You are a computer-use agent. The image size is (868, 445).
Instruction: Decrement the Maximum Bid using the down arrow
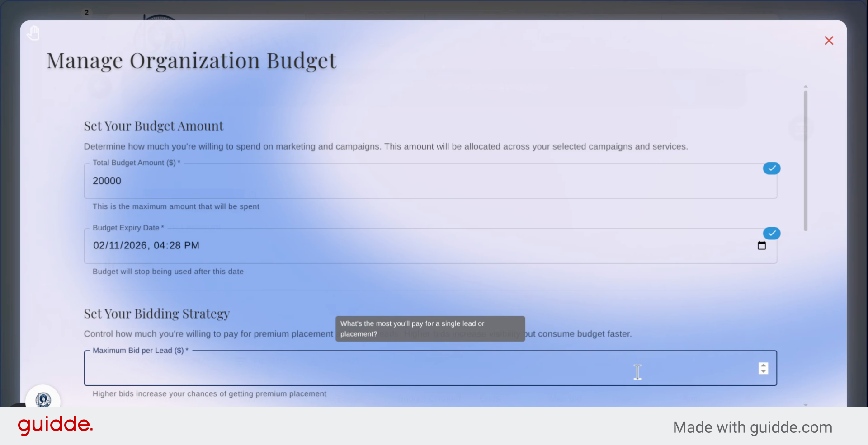(763, 372)
